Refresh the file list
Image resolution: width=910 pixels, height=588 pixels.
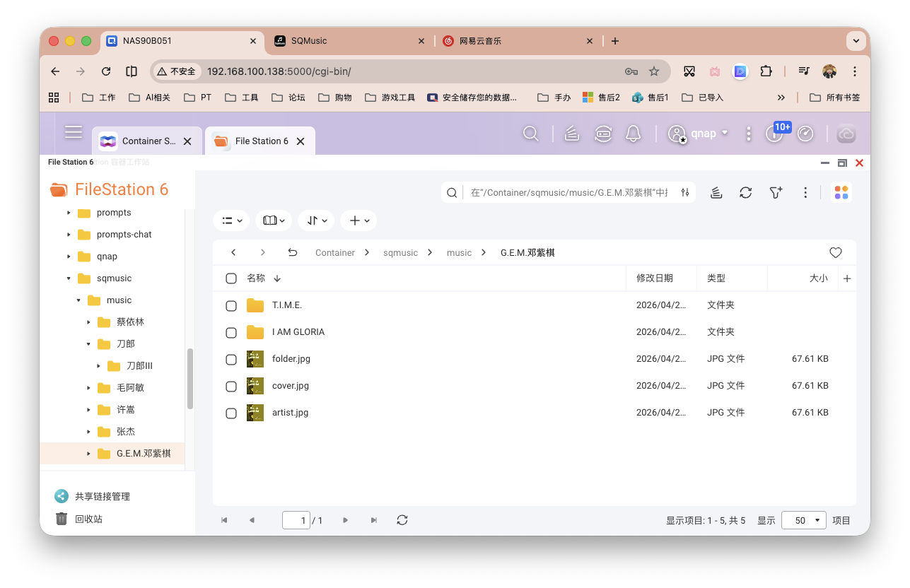pos(745,192)
